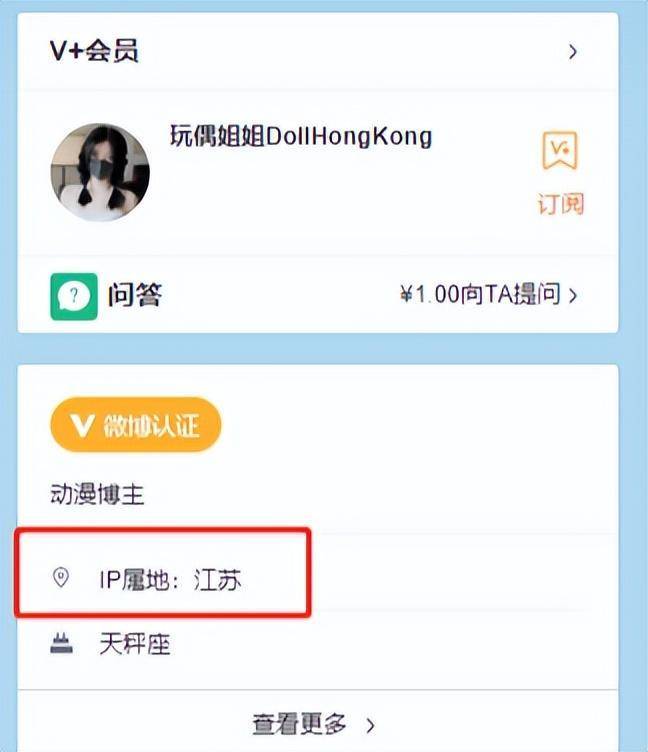The image size is (648, 752).
Task: Click the 订阅 subscribe label
Action: pos(561,203)
